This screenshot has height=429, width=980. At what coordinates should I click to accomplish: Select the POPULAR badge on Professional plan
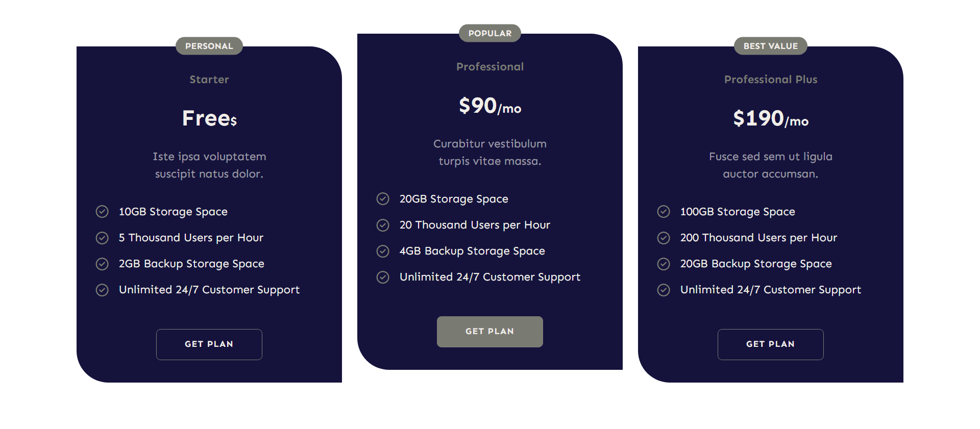[489, 33]
